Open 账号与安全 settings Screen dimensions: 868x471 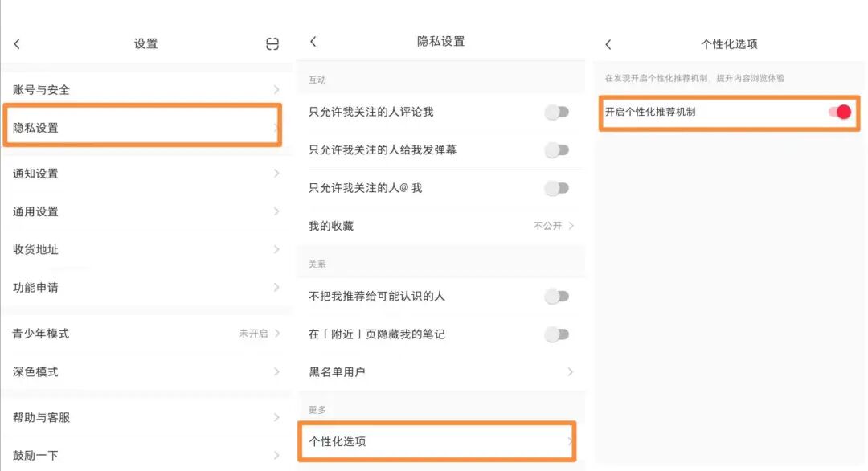pyautogui.click(x=145, y=90)
